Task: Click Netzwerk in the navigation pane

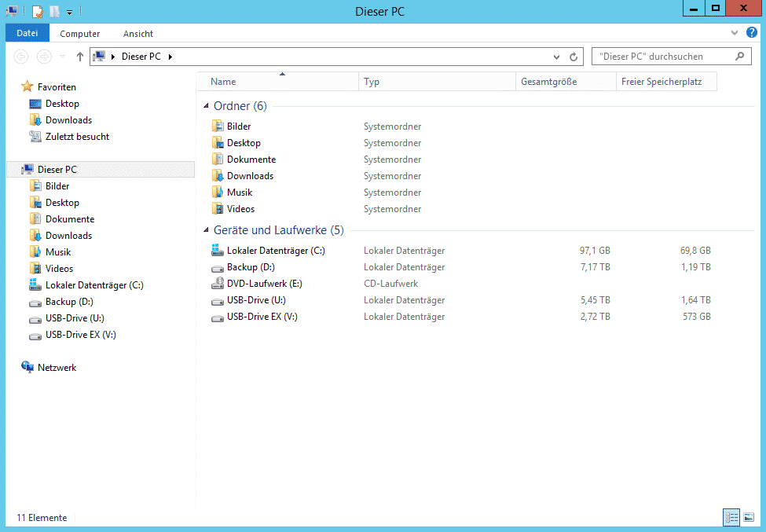Action: [57, 367]
